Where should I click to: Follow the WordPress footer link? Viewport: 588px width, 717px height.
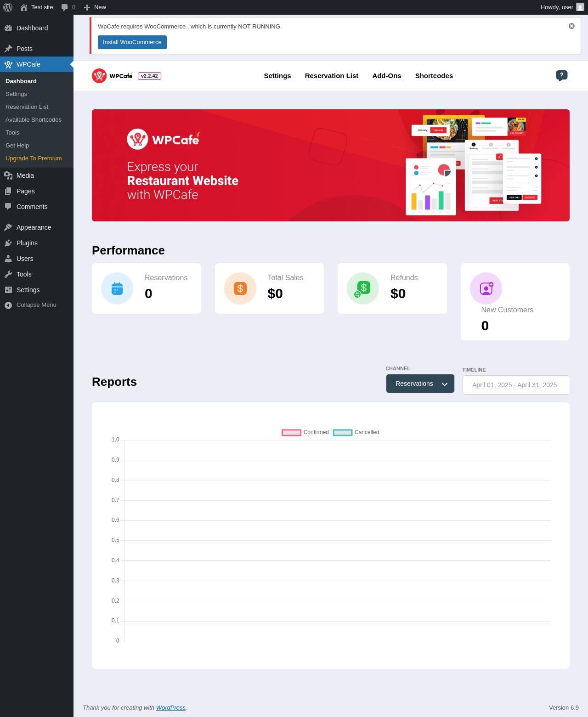[170, 708]
